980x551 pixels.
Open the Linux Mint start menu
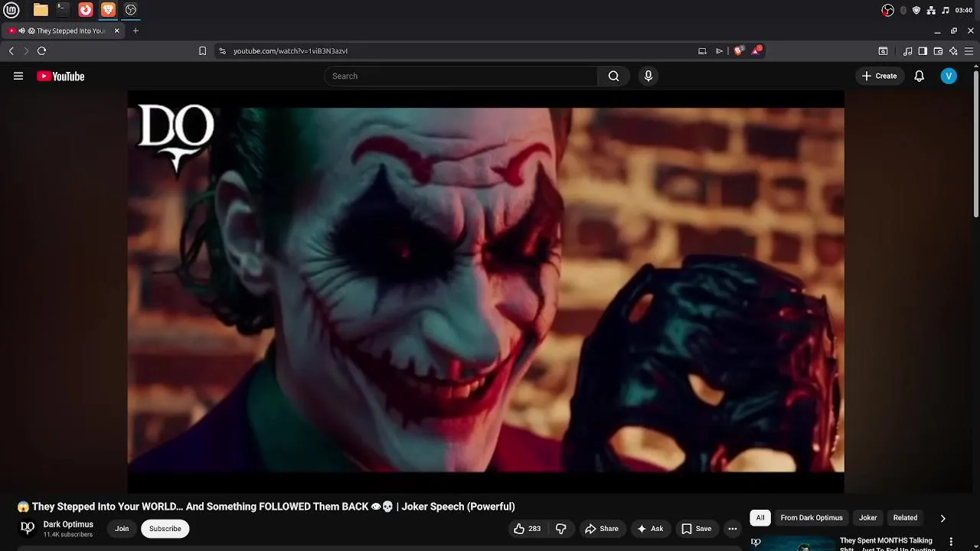pyautogui.click(x=11, y=10)
